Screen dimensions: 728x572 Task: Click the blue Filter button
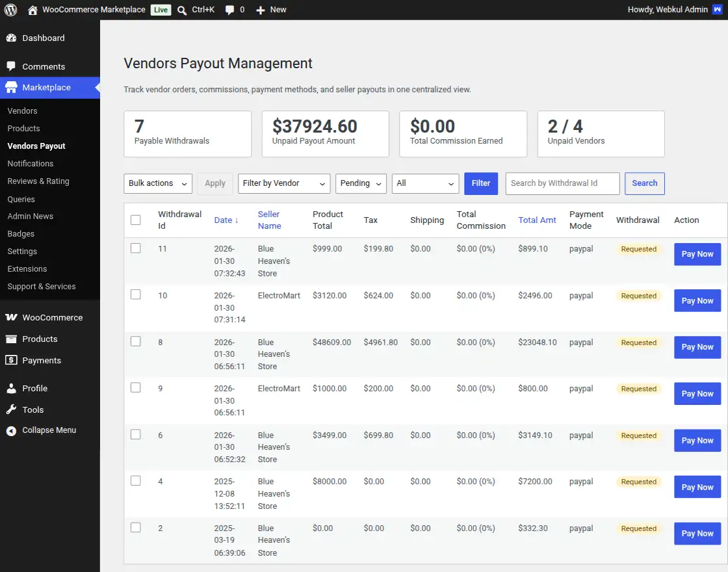(481, 183)
